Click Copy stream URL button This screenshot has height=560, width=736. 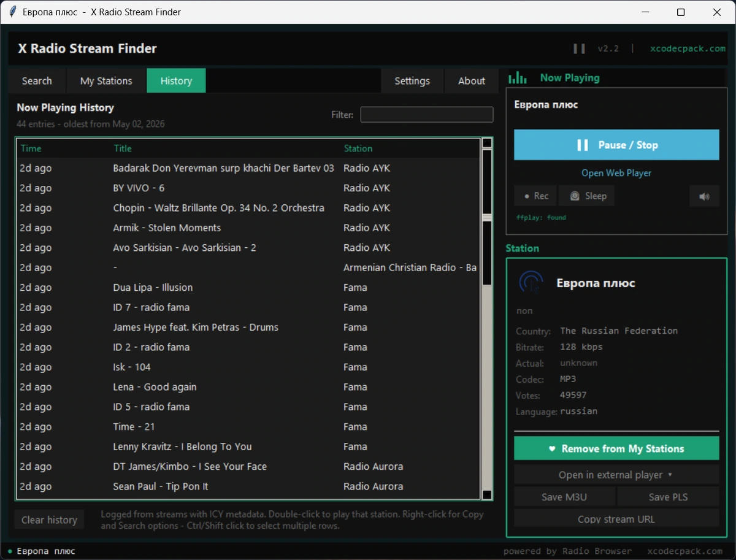(x=616, y=519)
